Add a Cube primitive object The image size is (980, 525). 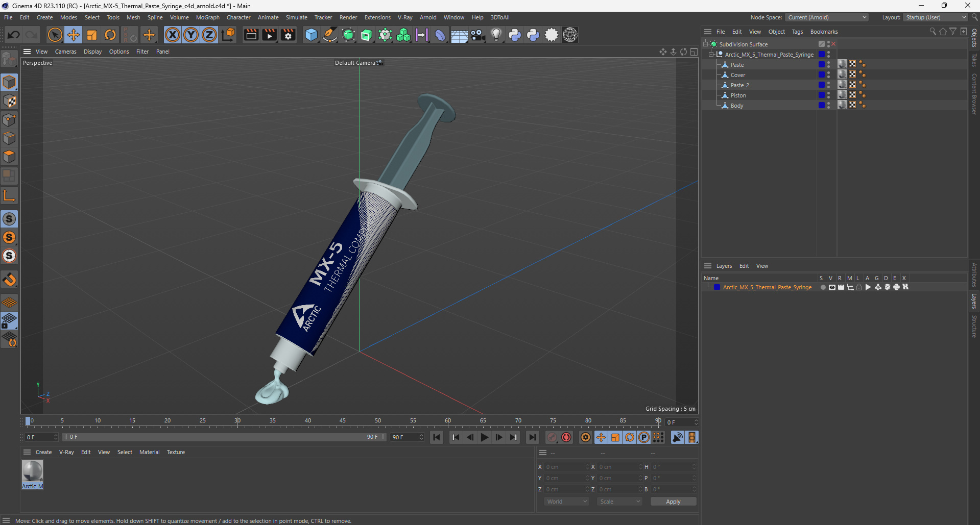click(x=311, y=35)
